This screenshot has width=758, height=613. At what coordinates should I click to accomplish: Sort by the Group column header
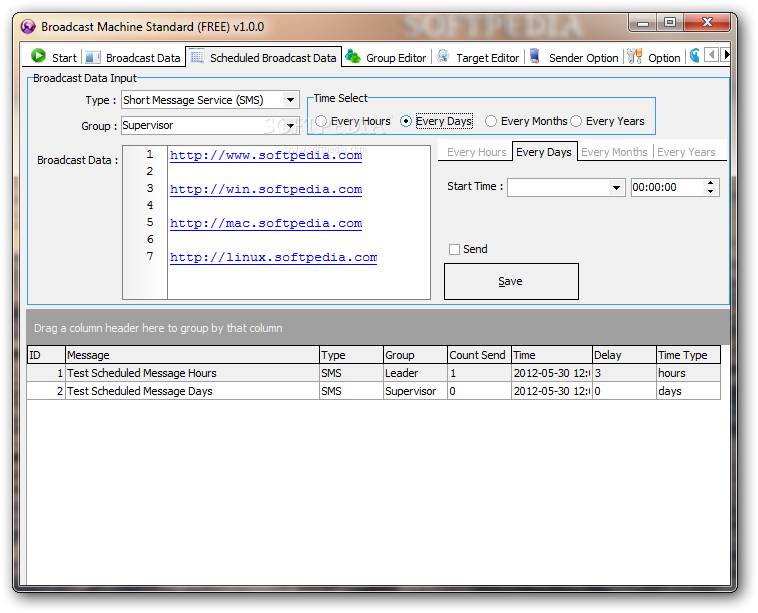415,355
